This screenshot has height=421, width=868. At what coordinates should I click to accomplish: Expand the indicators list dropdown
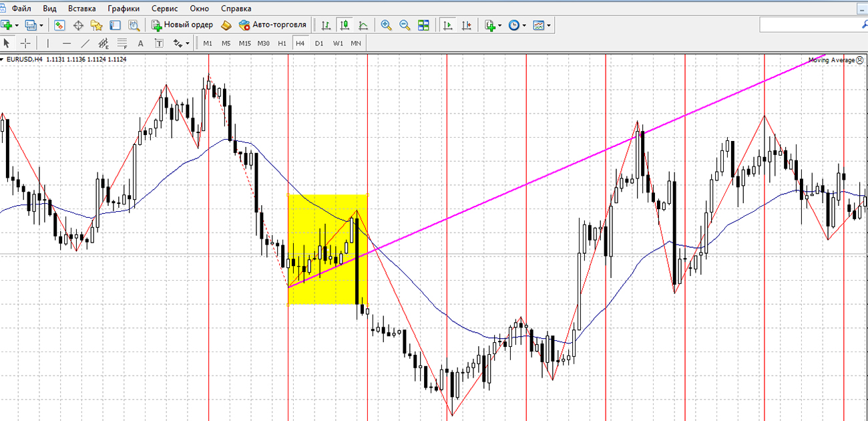tap(499, 25)
